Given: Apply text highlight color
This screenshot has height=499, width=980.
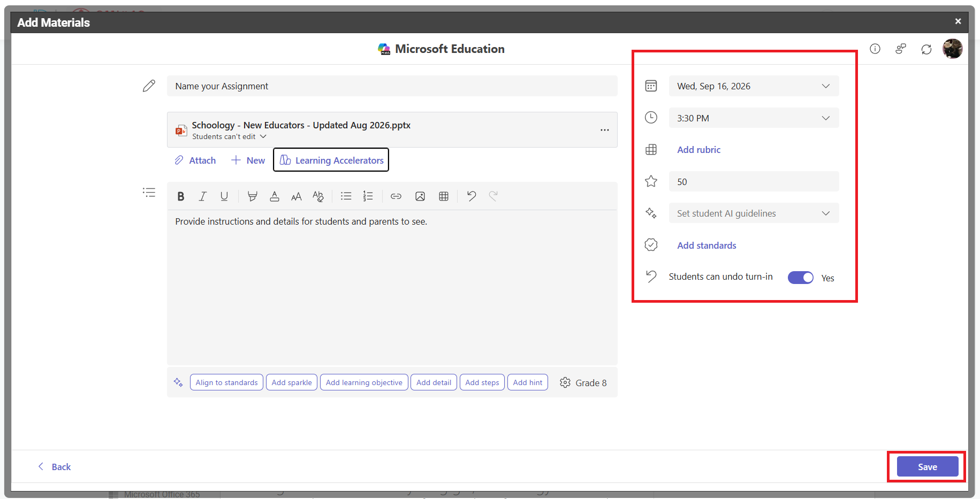Looking at the screenshot, I should tap(253, 196).
